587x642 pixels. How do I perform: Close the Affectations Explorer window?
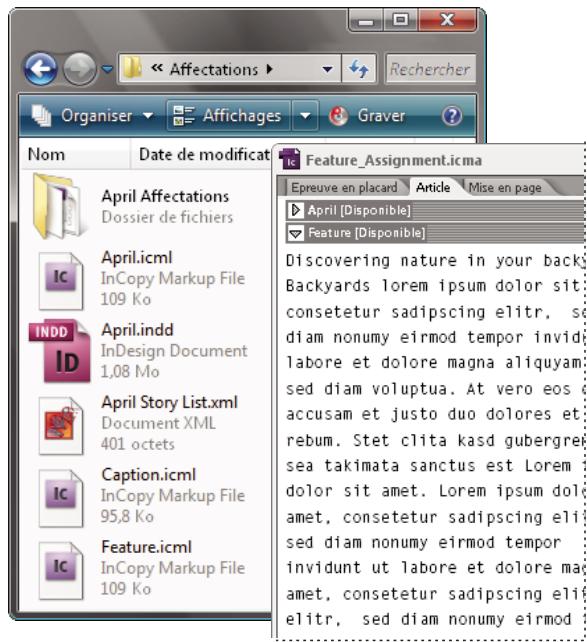pyautogui.click(x=447, y=20)
